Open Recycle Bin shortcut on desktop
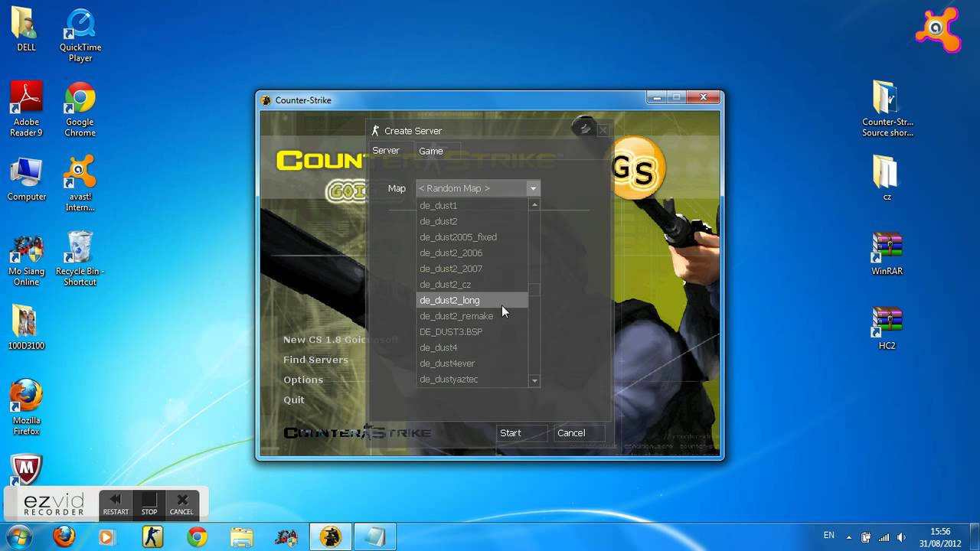 point(80,259)
